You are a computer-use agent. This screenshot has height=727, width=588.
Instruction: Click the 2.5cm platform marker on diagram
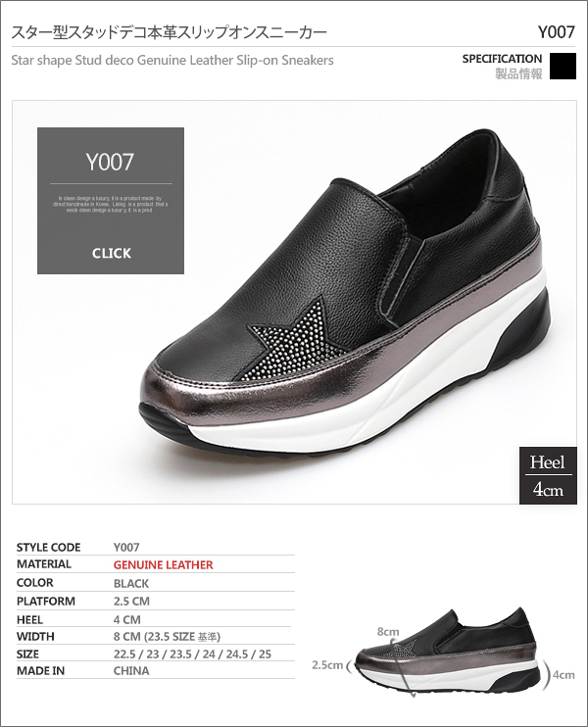(327, 665)
